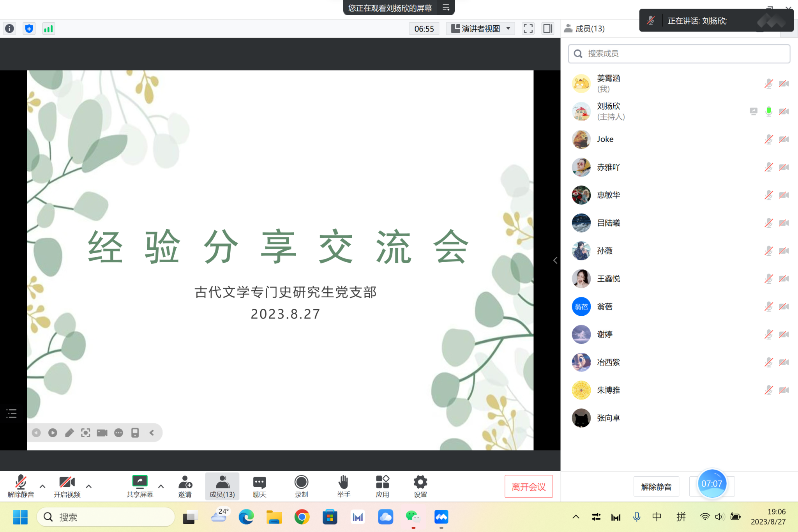Open the 成员(13) members tab
798x532 pixels.
coord(222,486)
